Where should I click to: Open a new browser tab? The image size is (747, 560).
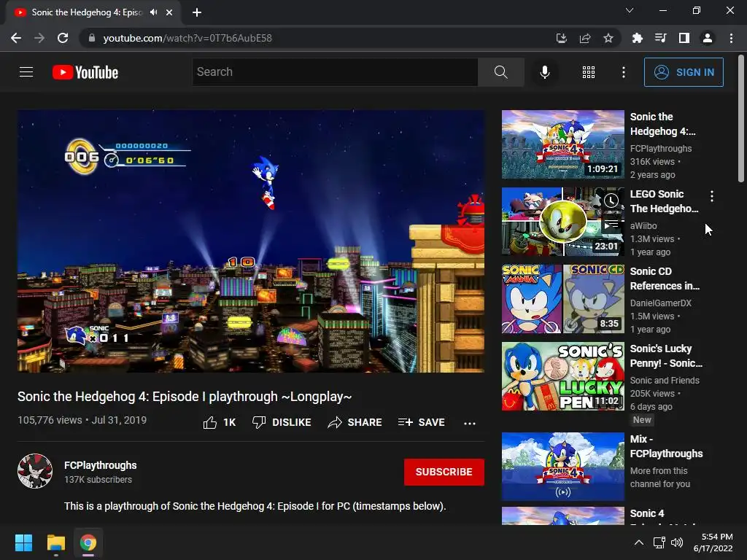tap(197, 12)
